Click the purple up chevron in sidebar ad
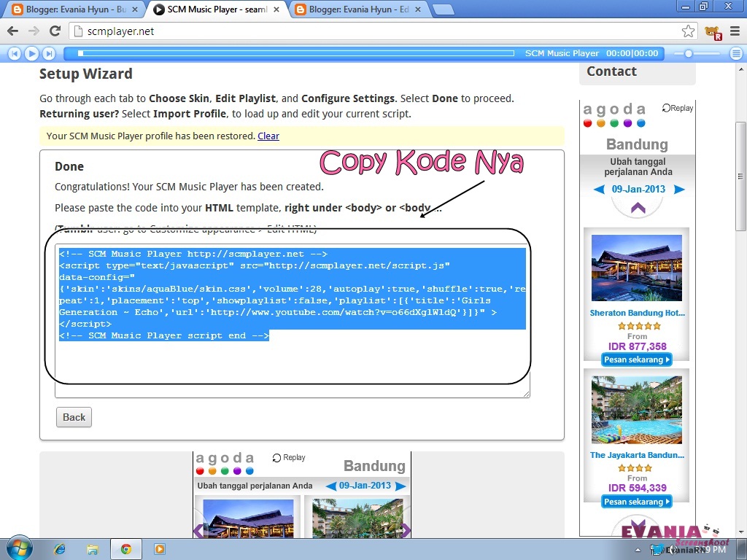The image size is (747, 560). point(638,208)
